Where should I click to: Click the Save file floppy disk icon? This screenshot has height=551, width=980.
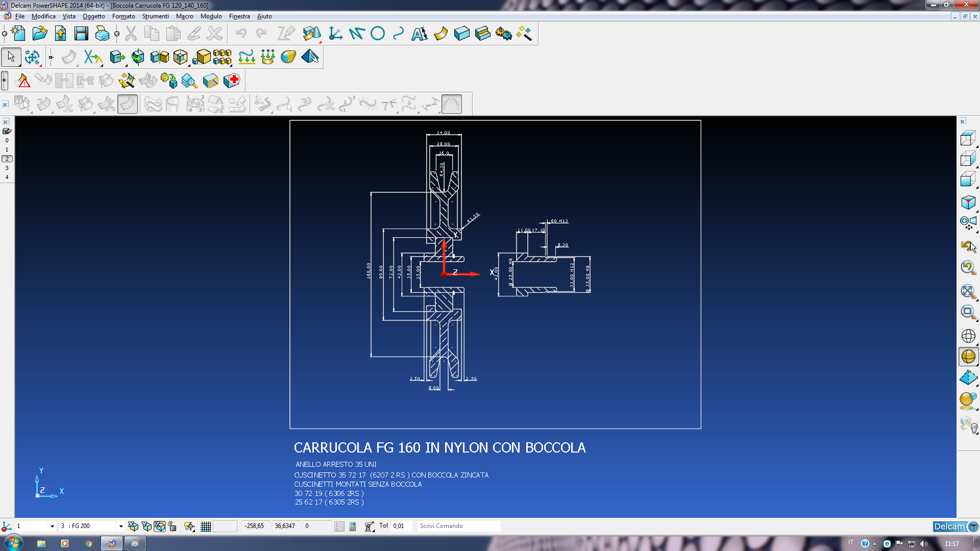pyautogui.click(x=81, y=34)
